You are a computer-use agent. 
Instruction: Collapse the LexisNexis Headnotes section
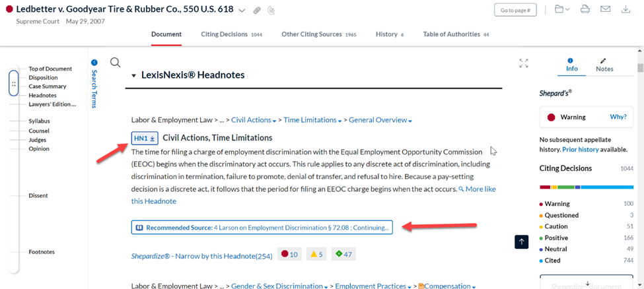[x=133, y=75]
